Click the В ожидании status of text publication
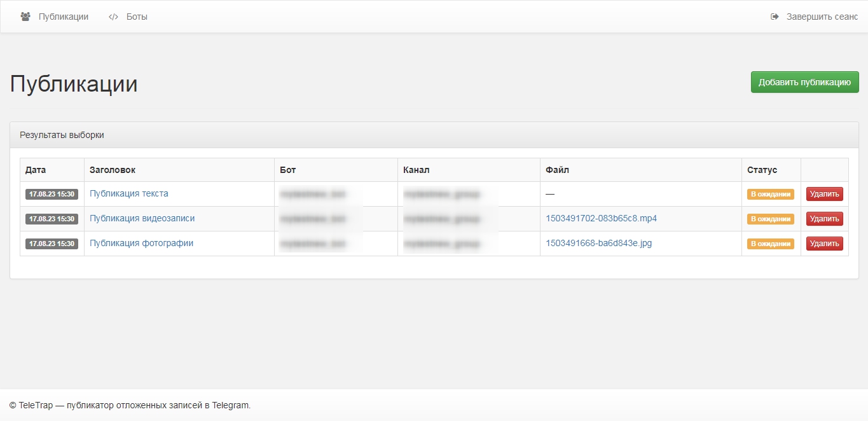Screen dimensions: 868x421 pos(770,194)
